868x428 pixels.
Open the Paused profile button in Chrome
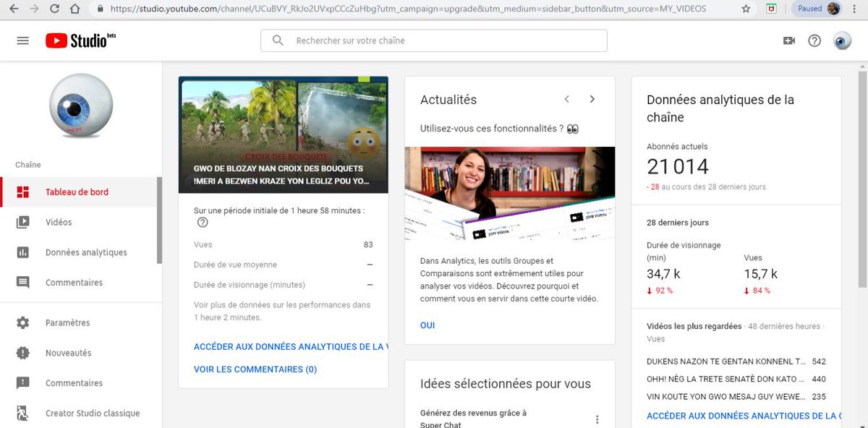click(x=816, y=9)
